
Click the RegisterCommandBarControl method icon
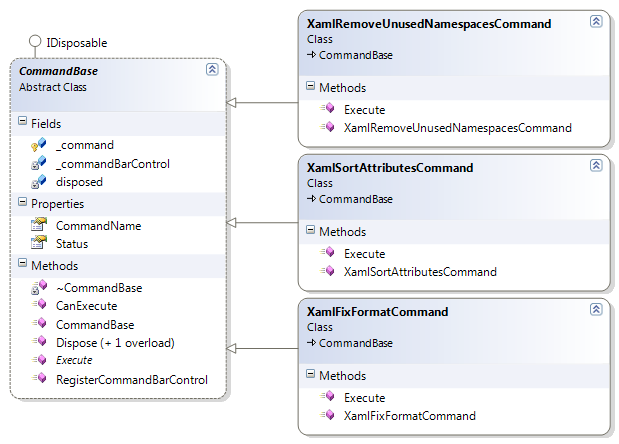tap(39, 378)
